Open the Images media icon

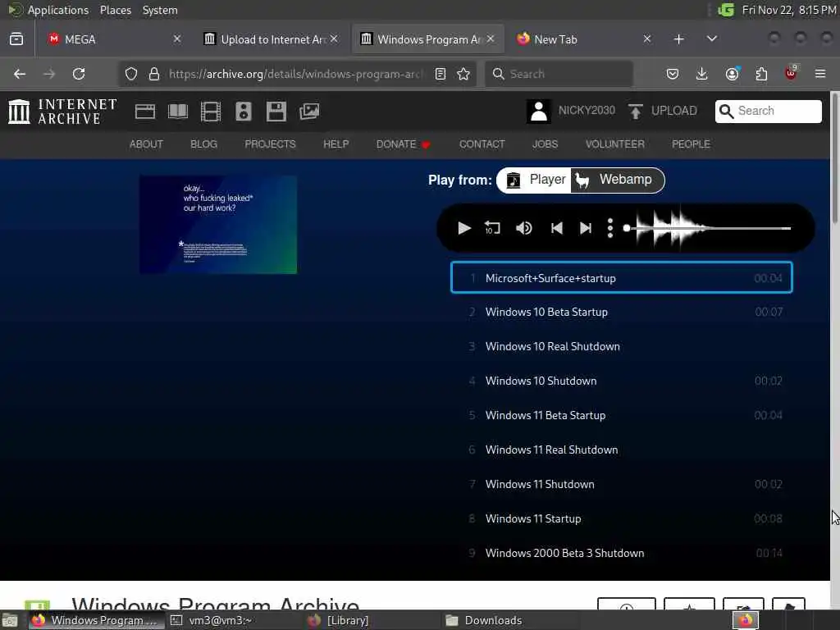pos(309,112)
